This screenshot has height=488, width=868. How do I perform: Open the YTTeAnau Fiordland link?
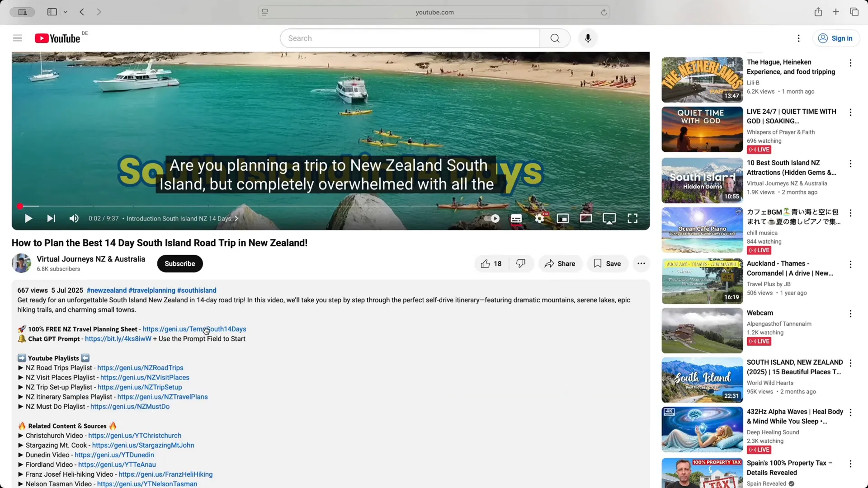click(117, 465)
